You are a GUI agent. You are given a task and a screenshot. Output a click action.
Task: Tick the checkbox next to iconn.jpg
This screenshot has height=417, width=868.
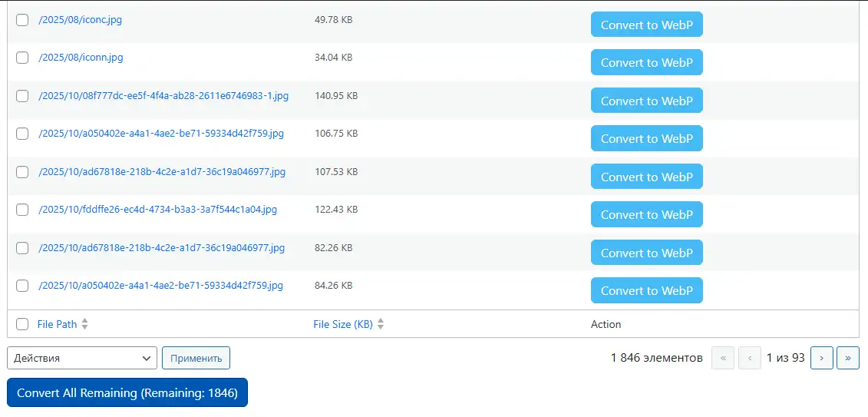coord(22,58)
